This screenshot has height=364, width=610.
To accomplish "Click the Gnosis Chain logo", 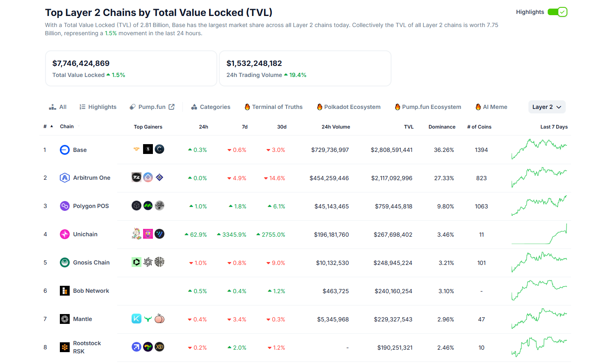I will point(64,262).
